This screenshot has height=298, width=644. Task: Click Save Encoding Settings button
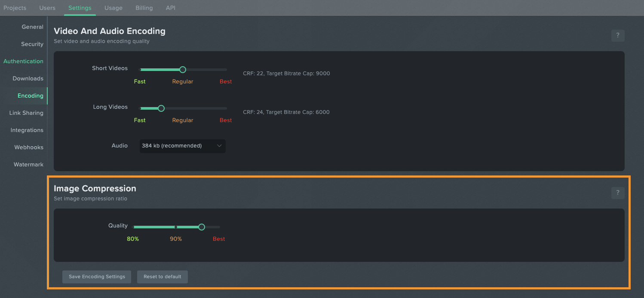coord(97,276)
